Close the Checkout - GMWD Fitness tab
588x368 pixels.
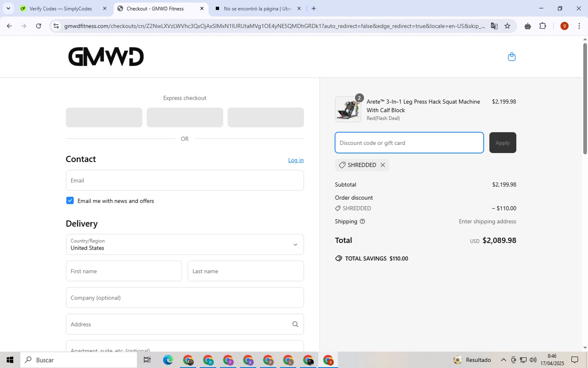click(202, 8)
